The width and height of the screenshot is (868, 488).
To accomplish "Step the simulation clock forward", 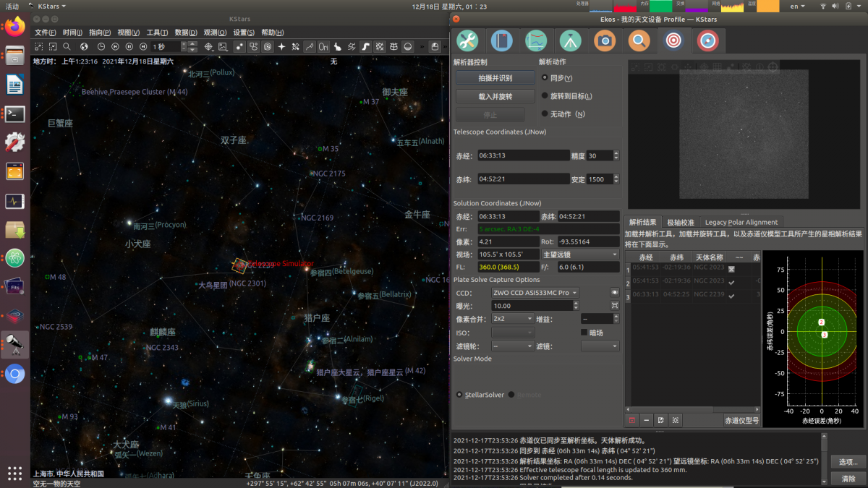I will click(x=144, y=46).
